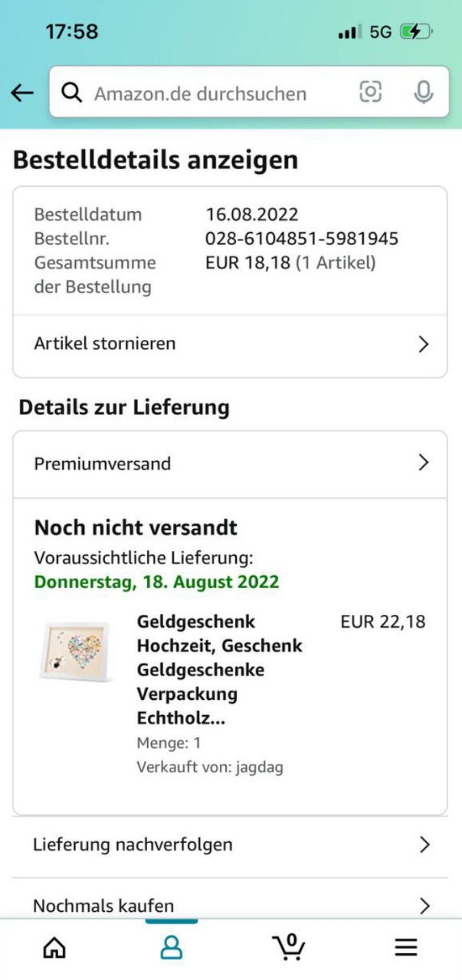The image size is (462, 980).
Task: Expand Lieferung nachverfolgen chevron
Action: tap(424, 844)
